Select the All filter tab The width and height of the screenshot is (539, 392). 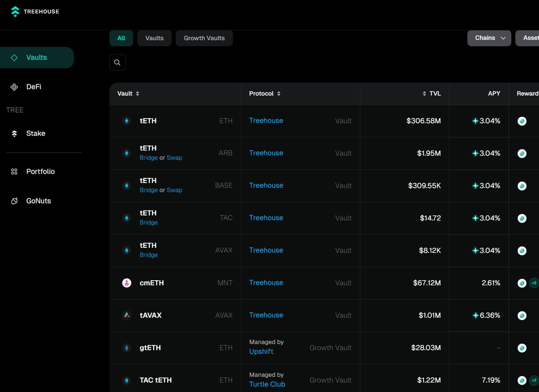point(121,38)
